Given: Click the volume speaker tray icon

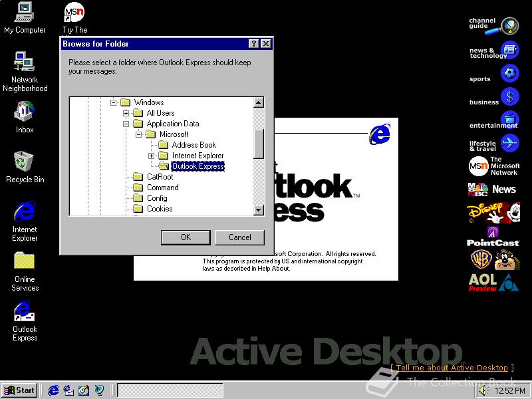Looking at the screenshot, I should pos(482,391).
